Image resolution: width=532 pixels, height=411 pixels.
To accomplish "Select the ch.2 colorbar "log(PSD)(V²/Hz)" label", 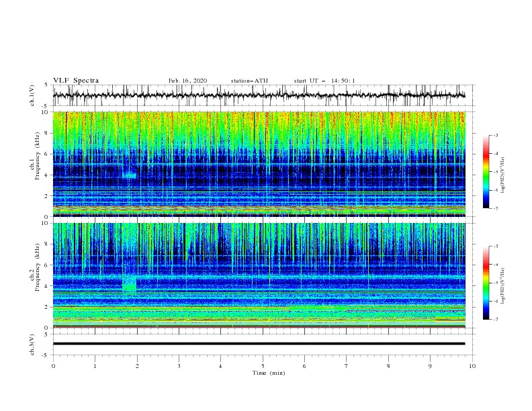I will (503, 286).
